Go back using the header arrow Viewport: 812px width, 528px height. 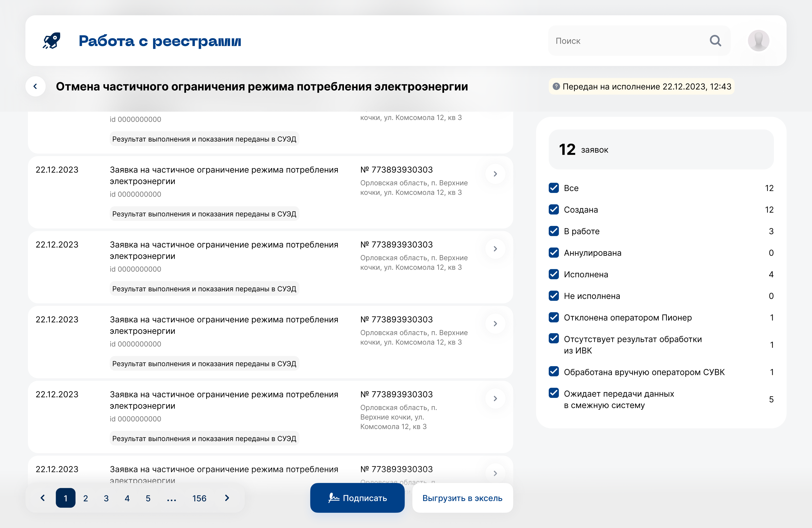click(x=35, y=86)
